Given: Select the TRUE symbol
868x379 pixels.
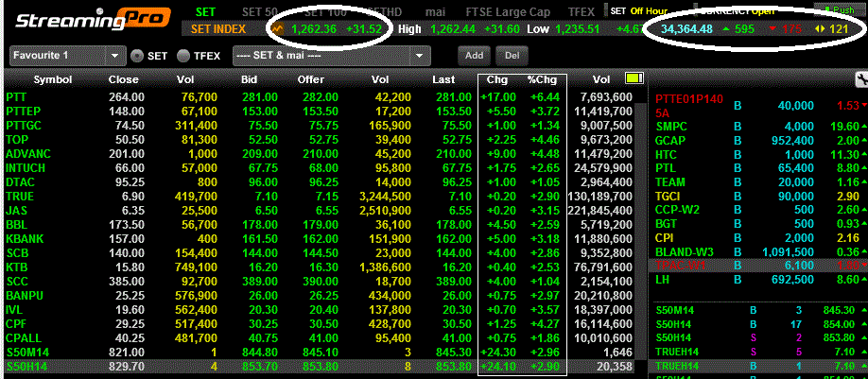Looking at the screenshot, I should (x=20, y=197).
